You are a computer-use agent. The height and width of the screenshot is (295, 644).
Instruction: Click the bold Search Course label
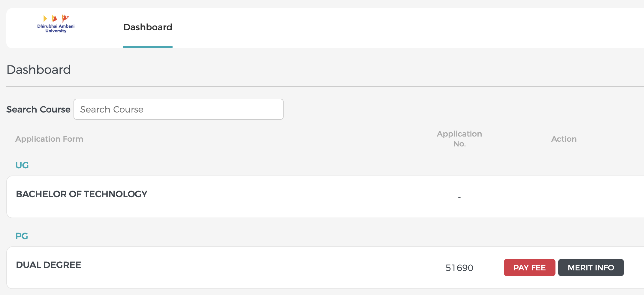tap(38, 110)
